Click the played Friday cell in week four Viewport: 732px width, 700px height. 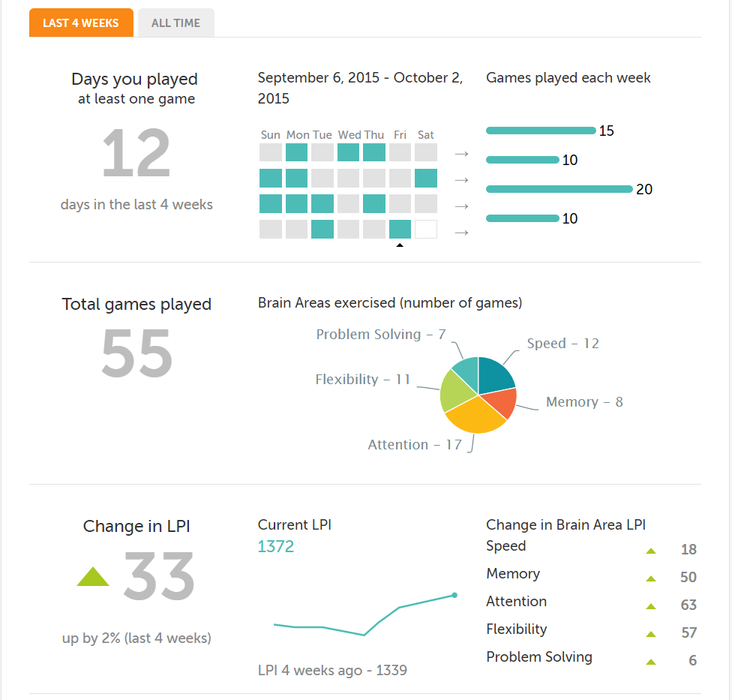tap(400, 230)
